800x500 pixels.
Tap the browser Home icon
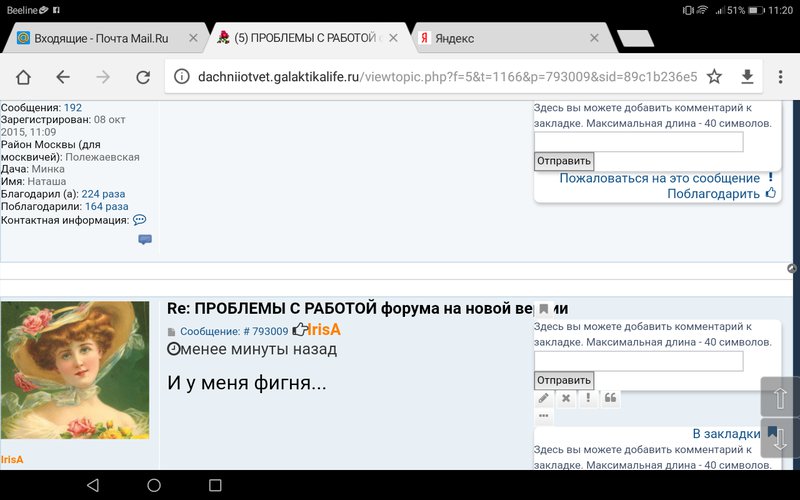(x=23, y=77)
